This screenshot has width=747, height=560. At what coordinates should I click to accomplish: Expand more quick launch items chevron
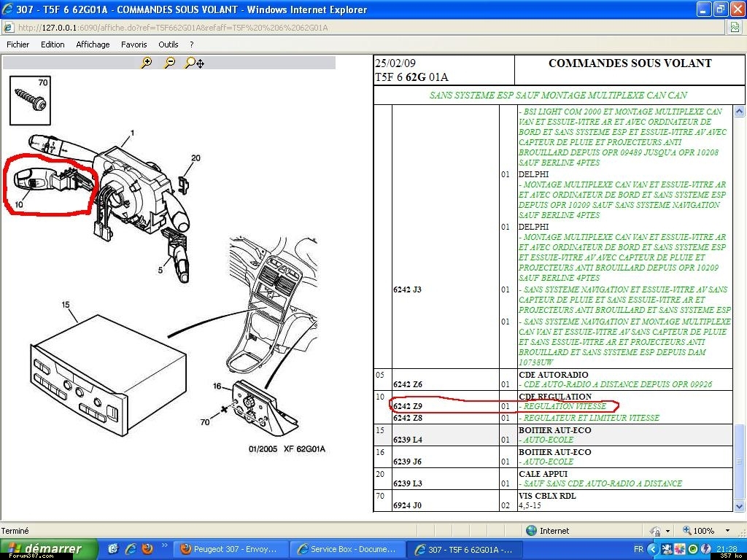click(x=164, y=545)
